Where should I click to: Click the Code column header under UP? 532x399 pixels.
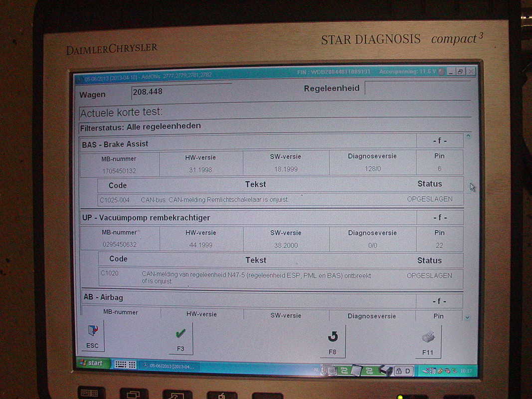pos(118,259)
